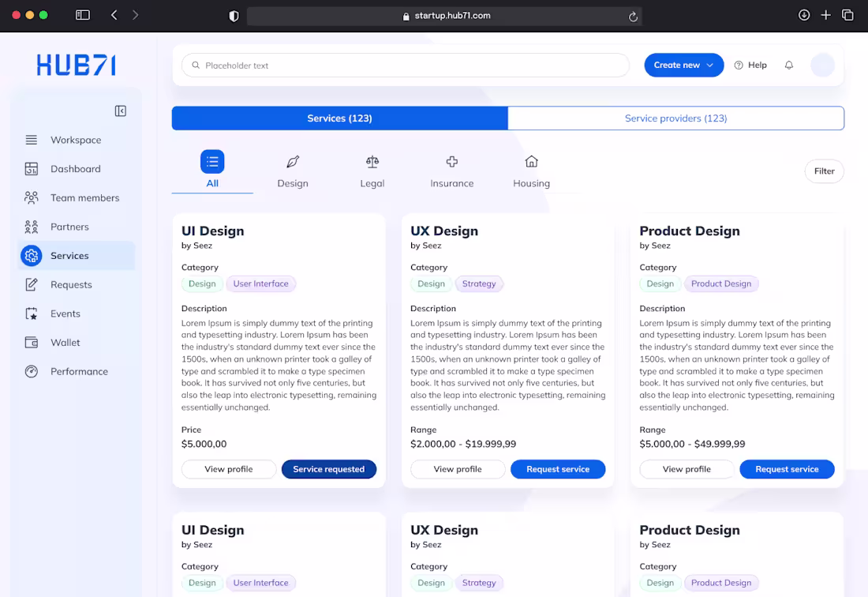Open notifications bell icon
This screenshot has height=597, width=868.
(789, 66)
